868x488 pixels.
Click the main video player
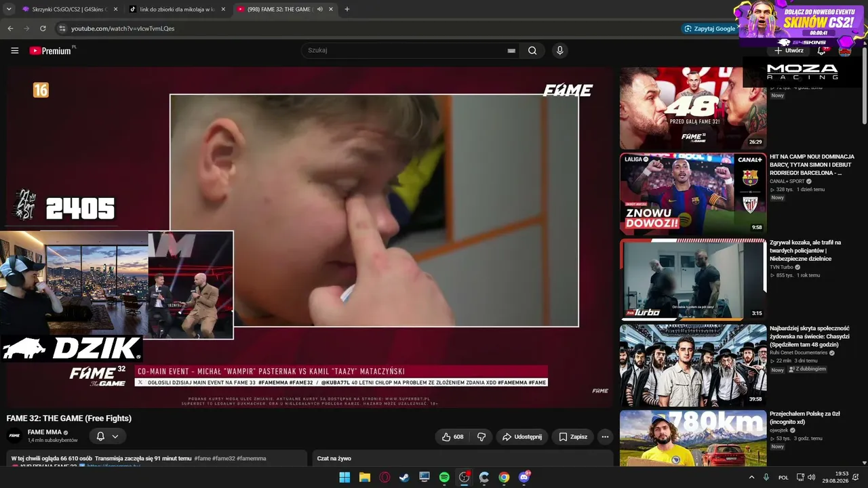tap(309, 237)
